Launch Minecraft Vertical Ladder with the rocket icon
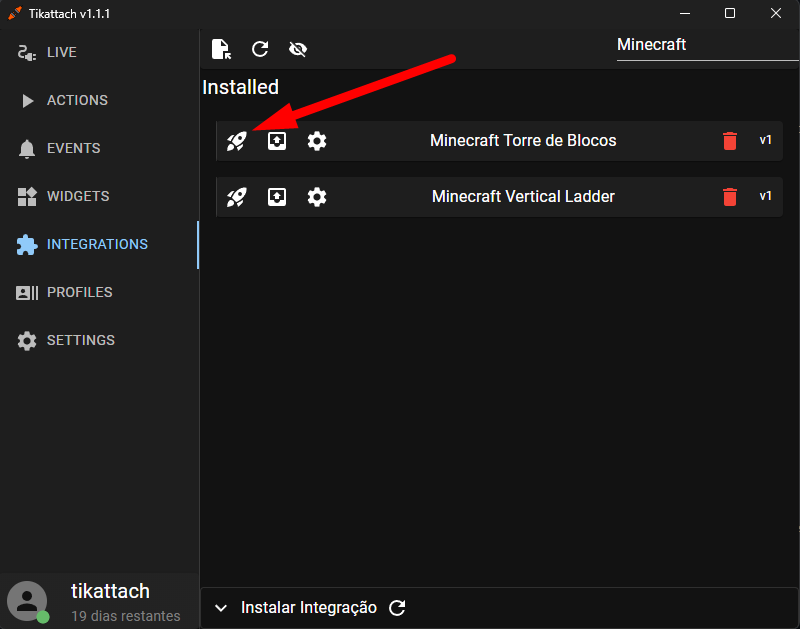 (x=237, y=197)
